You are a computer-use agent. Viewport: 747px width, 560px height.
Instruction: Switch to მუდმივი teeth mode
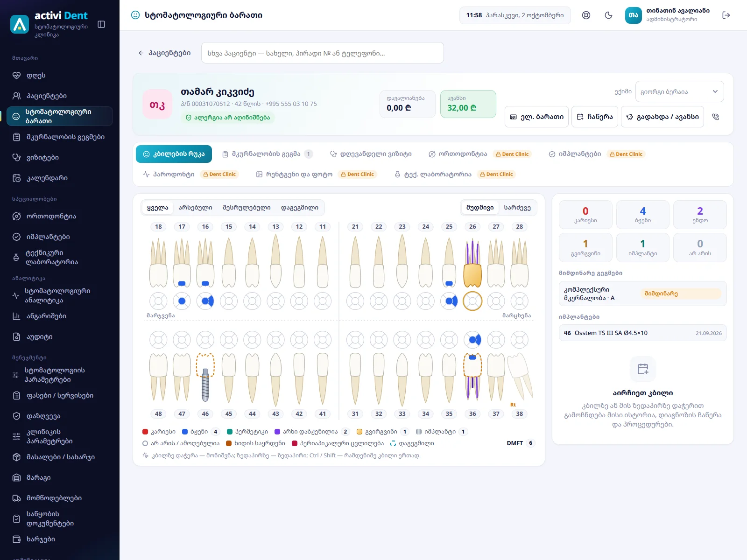pyautogui.click(x=480, y=208)
